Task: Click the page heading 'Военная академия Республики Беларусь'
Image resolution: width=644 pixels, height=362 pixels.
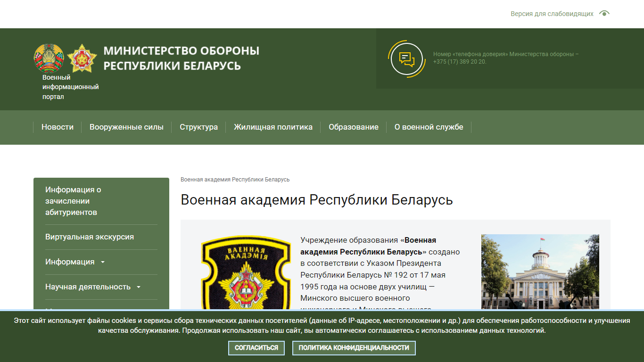Action: point(316,200)
